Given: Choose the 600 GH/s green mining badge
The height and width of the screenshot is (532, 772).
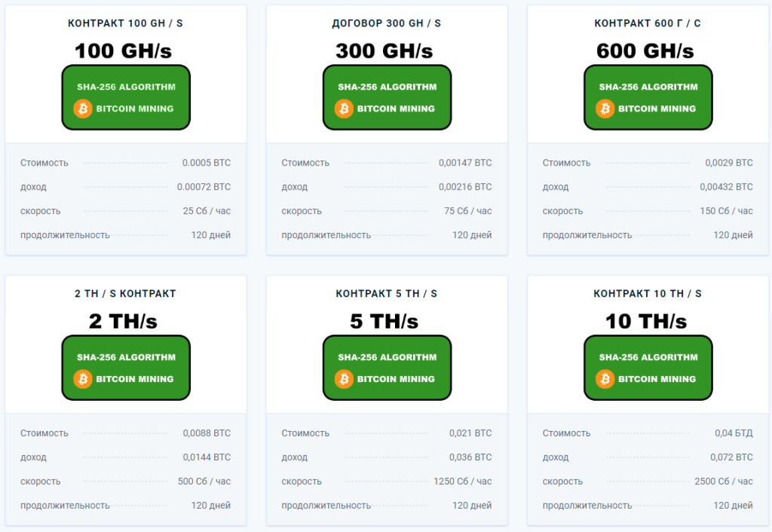Looking at the screenshot, I should (648, 97).
